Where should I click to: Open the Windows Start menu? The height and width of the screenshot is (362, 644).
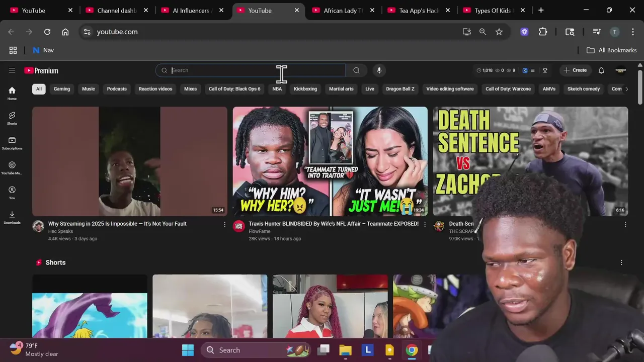coord(188,350)
